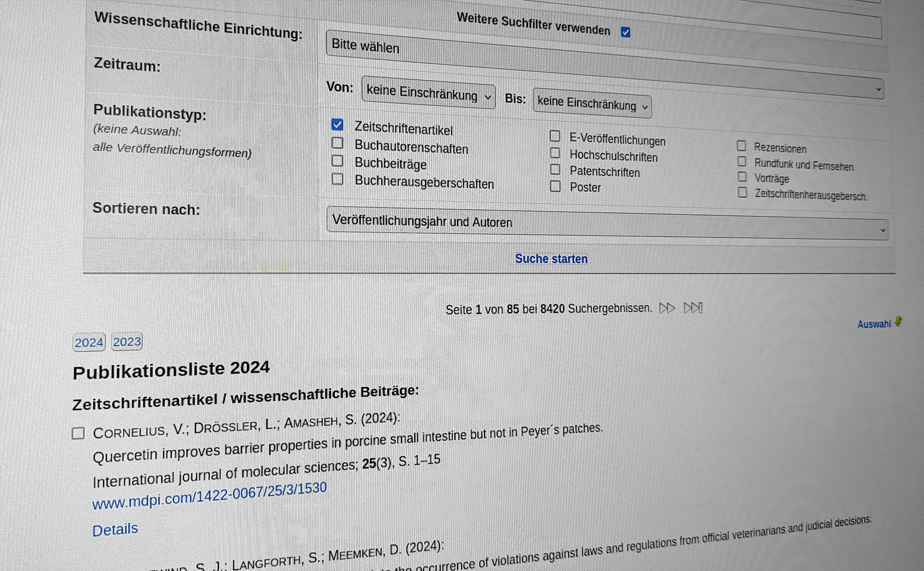Switch to the 2023 publication list tab
This screenshot has height=571, width=924.
tap(127, 341)
